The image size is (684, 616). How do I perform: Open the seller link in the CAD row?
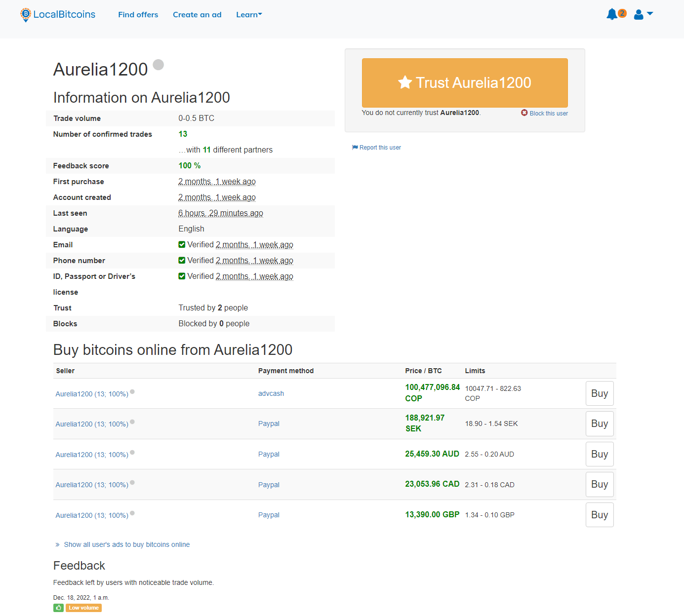tap(92, 485)
